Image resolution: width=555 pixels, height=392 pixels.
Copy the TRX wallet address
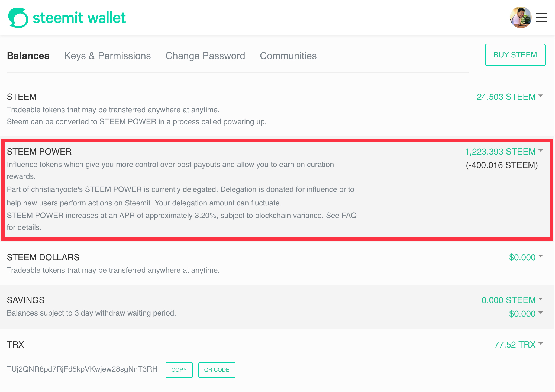tap(179, 370)
